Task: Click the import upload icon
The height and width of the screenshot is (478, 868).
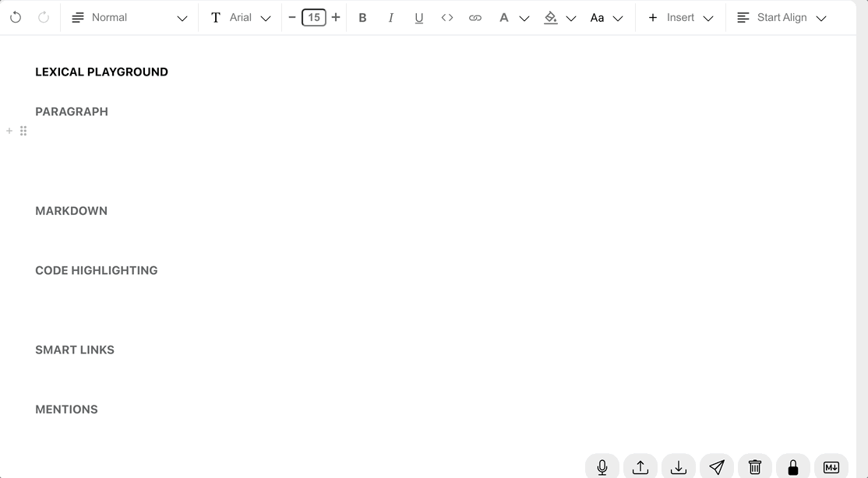Action: pyautogui.click(x=640, y=467)
